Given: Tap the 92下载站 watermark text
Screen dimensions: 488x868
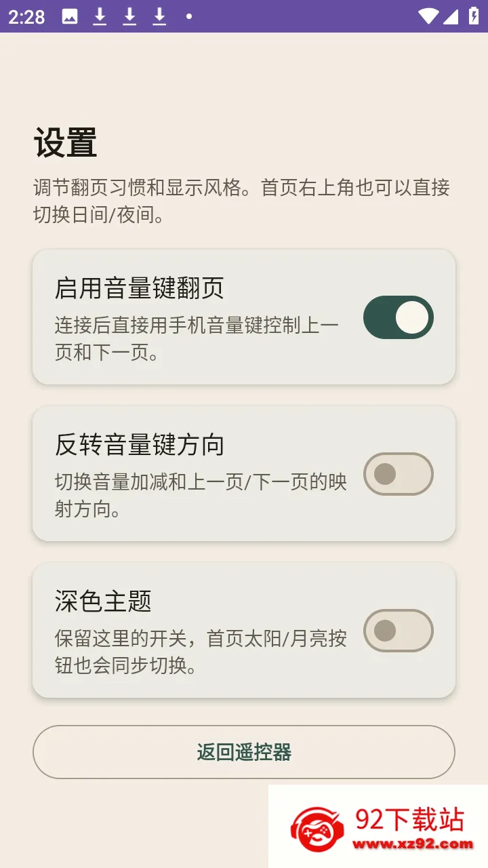Looking at the screenshot, I should pyautogui.click(x=410, y=819).
